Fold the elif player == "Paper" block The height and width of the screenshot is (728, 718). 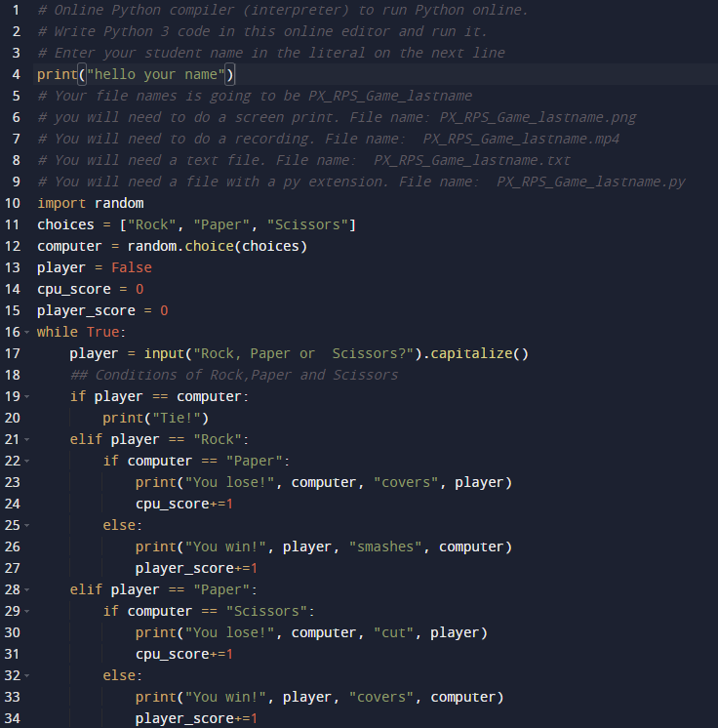(x=26, y=590)
